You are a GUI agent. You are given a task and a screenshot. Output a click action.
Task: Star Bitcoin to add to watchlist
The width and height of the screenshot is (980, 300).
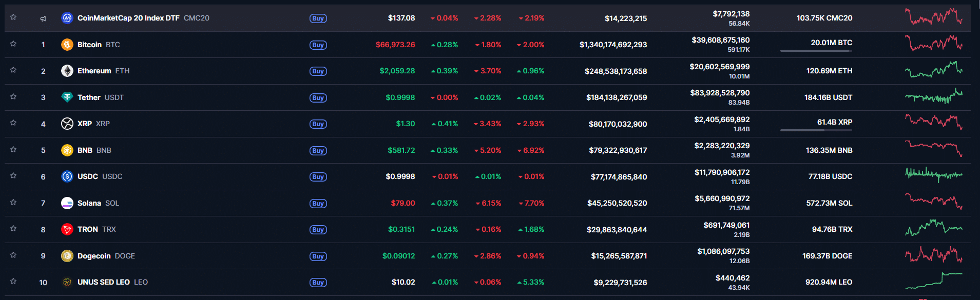pos(13,44)
